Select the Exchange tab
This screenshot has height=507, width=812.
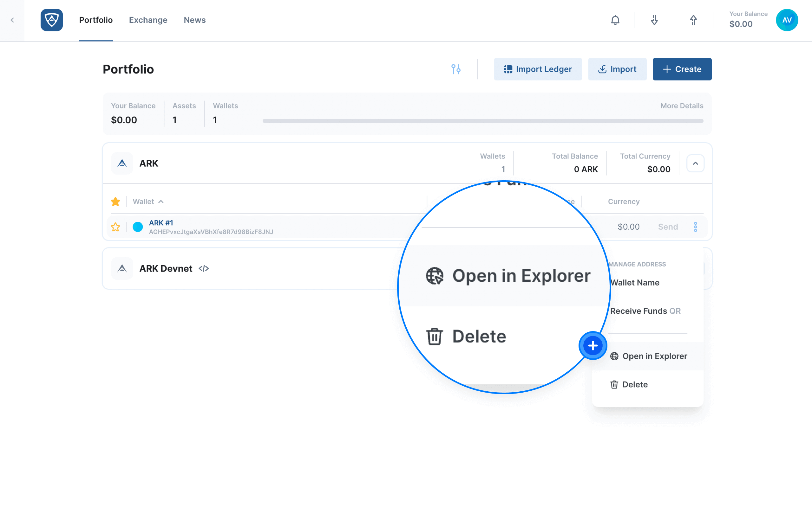(148, 20)
